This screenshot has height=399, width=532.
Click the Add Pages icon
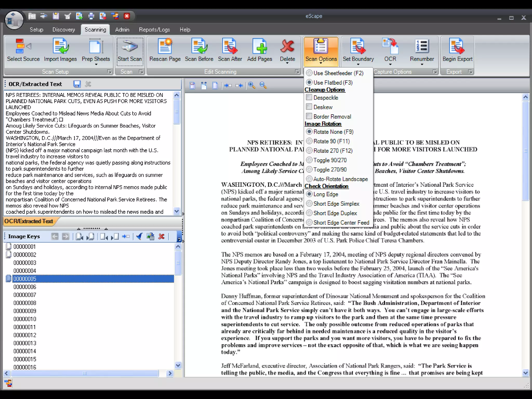click(x=260, y=47)
